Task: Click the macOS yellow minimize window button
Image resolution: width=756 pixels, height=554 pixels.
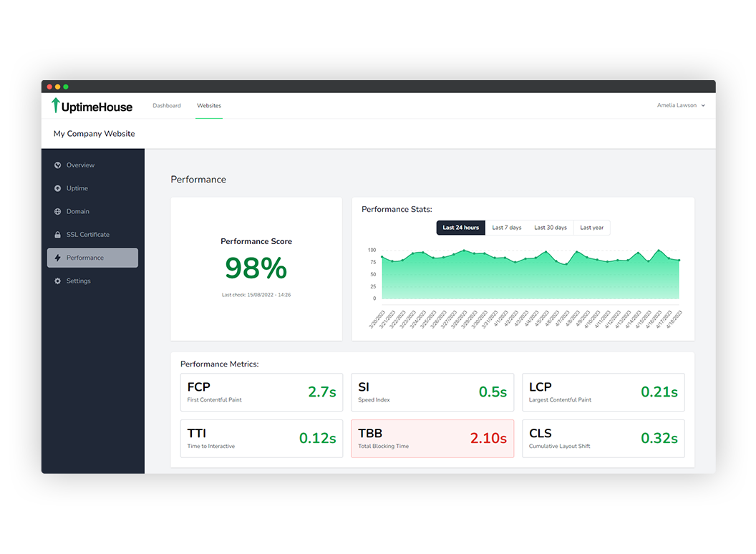Action: point(58,87)
